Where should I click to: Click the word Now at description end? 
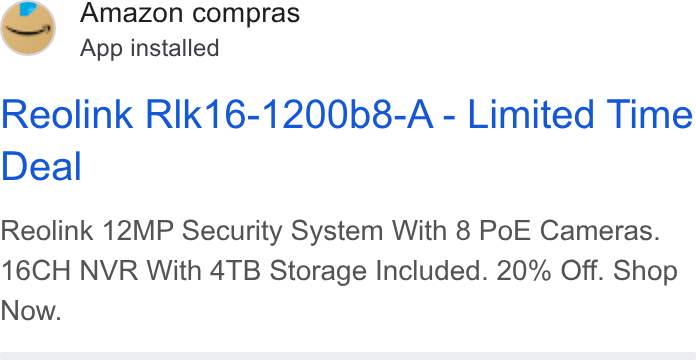click(31, 311)
